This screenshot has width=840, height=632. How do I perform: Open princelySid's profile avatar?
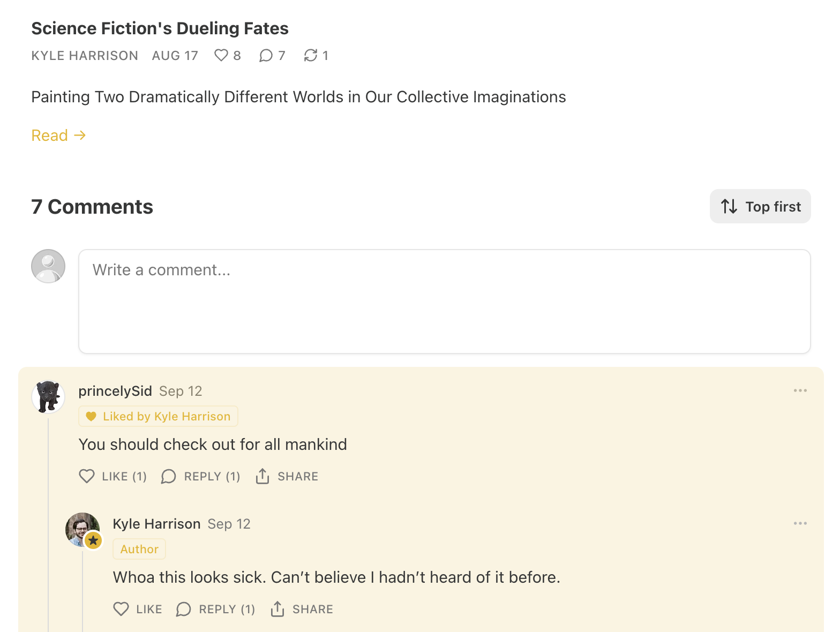48,397
